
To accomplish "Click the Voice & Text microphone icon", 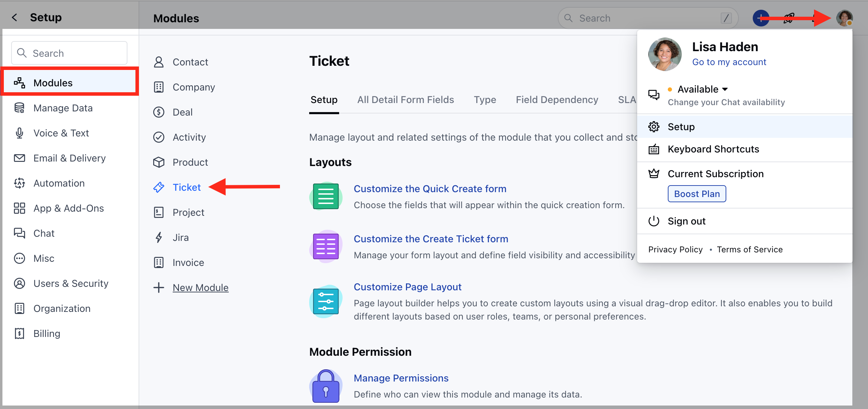I will 19,133.
